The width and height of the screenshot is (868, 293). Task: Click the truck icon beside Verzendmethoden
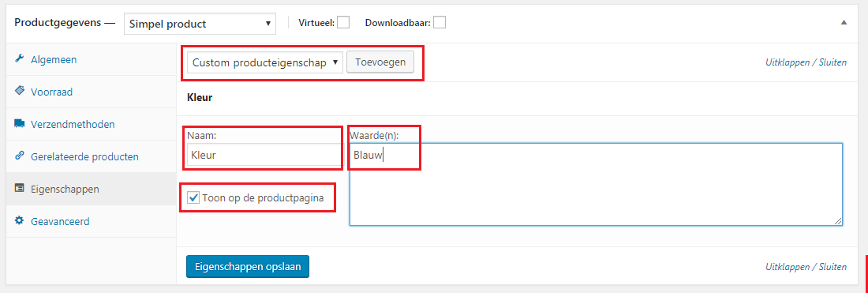click(x=20, y=123)
